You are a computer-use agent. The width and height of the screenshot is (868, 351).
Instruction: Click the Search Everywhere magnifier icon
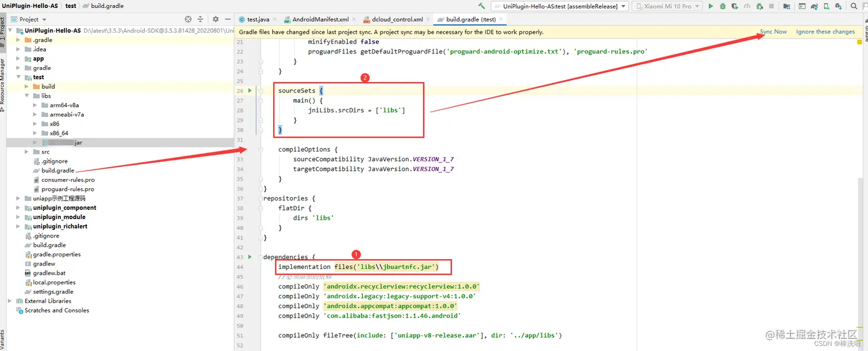click(854, 6)
